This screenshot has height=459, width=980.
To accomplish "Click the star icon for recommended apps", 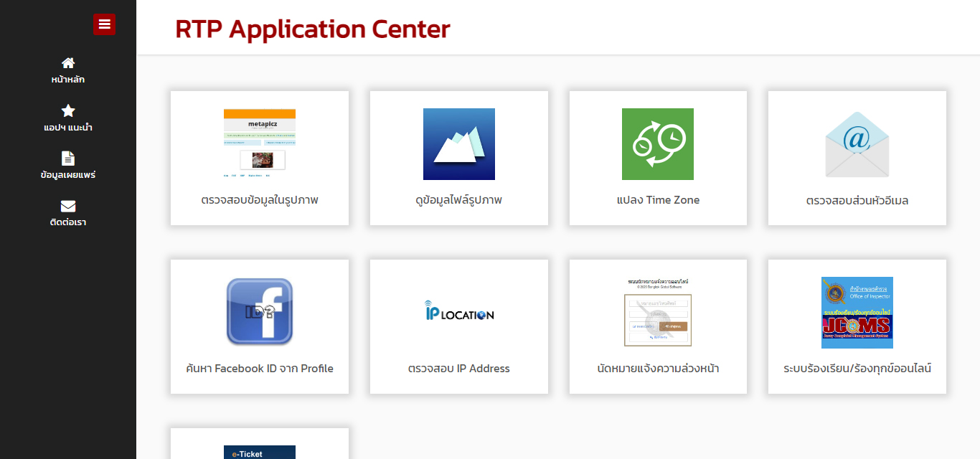I will click(x=68, y=110).
